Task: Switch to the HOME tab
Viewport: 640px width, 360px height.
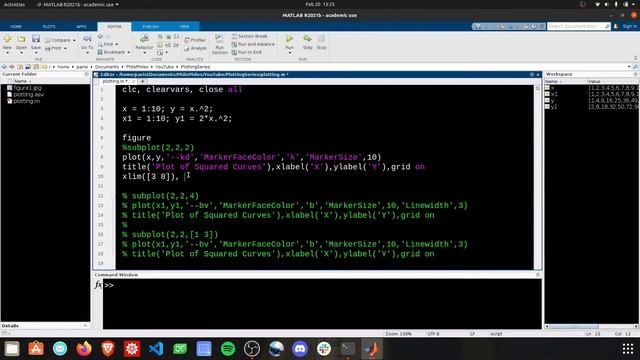Action: coord(16,27)
